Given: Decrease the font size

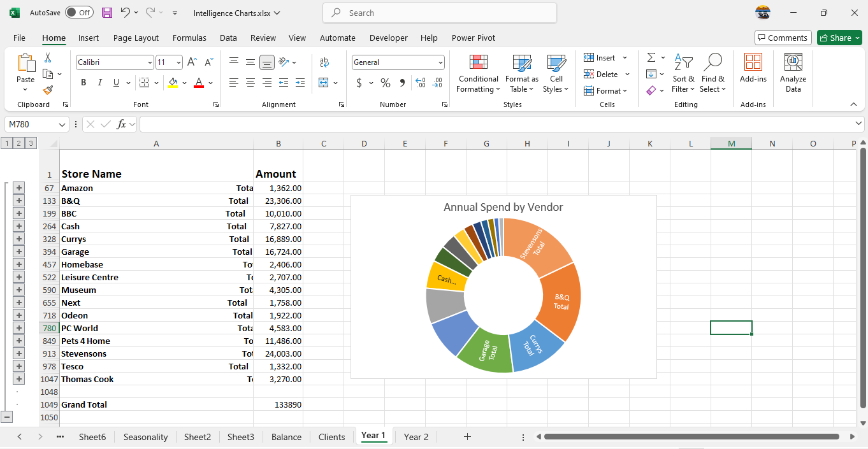Looking at the screenshot, I should coord(208,62).
